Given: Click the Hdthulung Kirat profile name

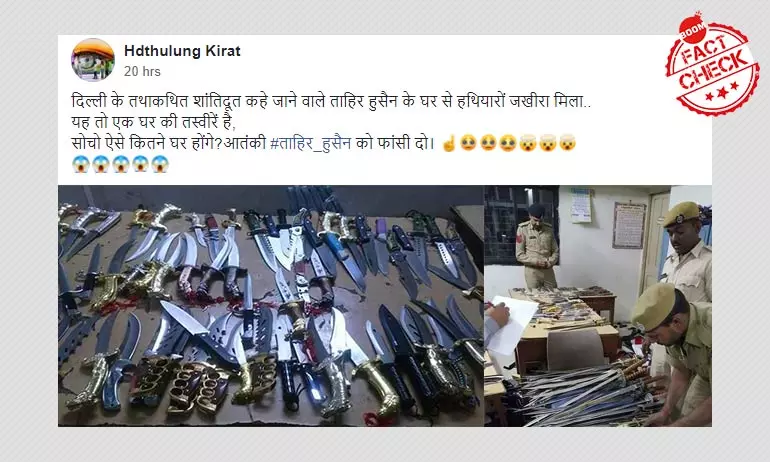Looking at the screenshot, I should click(182, 51).
